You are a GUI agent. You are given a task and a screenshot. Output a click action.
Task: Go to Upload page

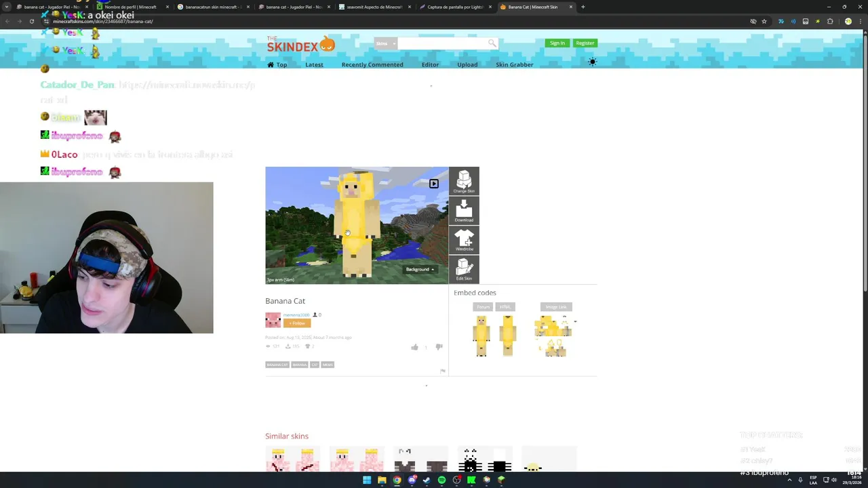point(467,64)
